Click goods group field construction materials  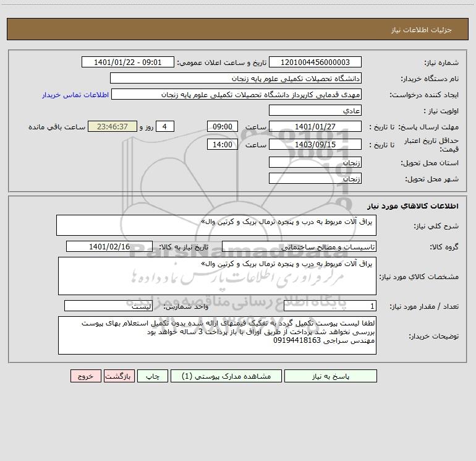coord(299,246)
